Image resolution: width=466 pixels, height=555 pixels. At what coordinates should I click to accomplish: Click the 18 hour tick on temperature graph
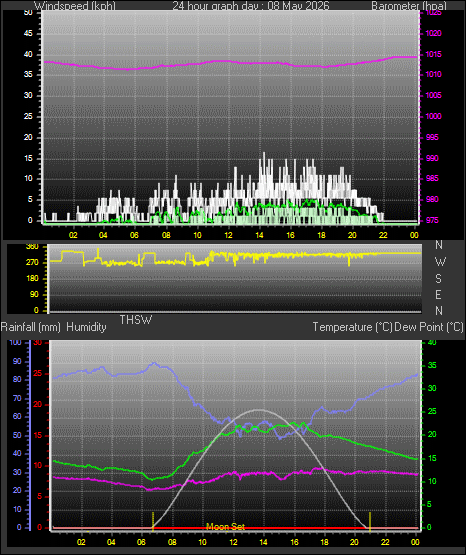click(x=324, y=542)
